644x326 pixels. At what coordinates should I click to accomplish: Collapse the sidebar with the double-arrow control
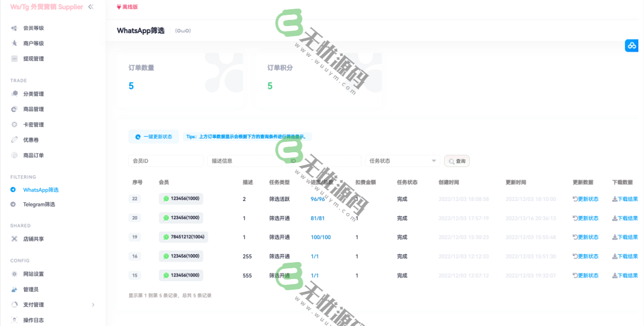91,8
